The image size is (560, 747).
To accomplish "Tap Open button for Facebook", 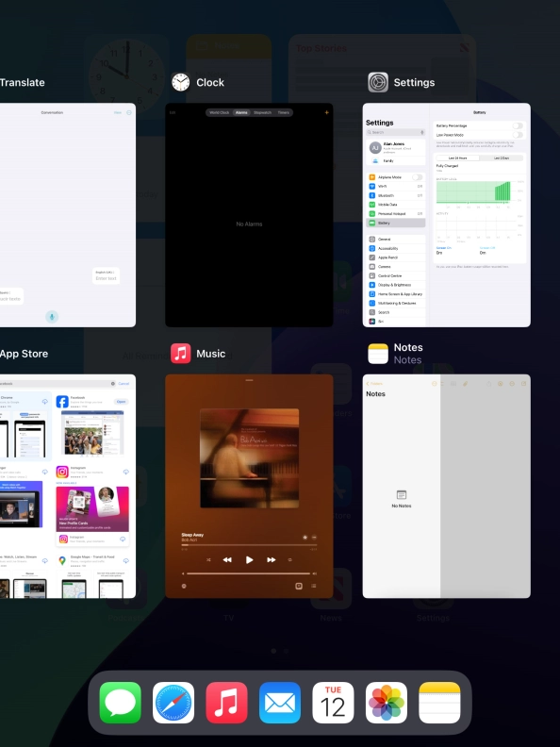I will click(121, 402).
